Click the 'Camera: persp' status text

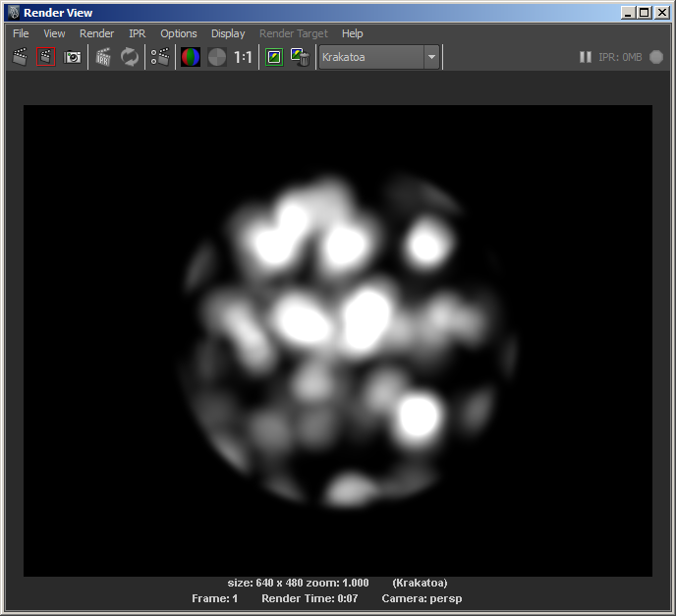pos(422,598)
